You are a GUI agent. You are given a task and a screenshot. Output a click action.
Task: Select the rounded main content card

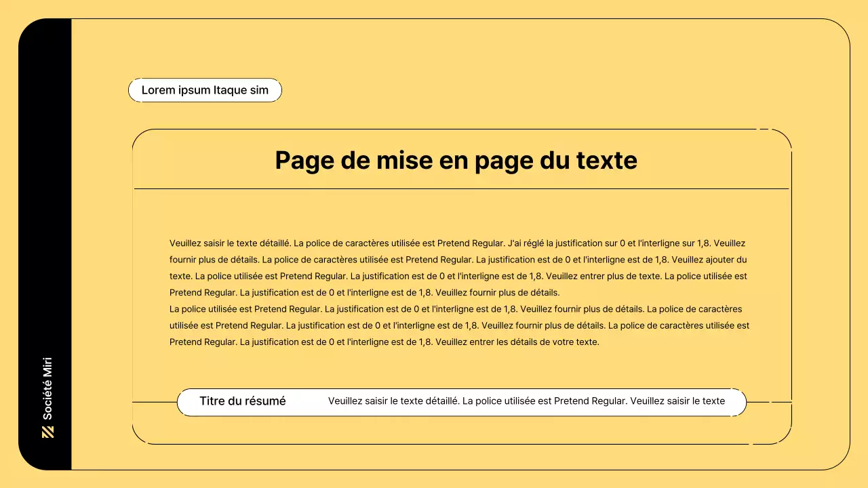tap(461, 285)
